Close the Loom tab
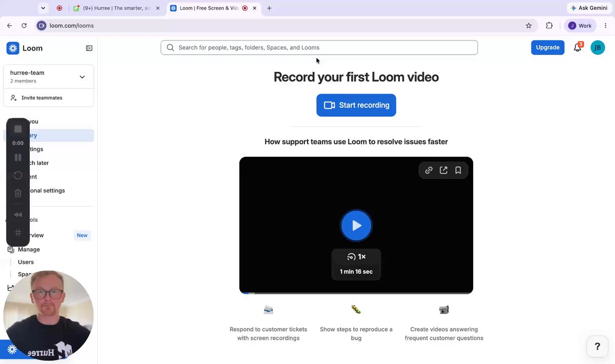Viewport: 615px width, 364px height. coord(256,8)
